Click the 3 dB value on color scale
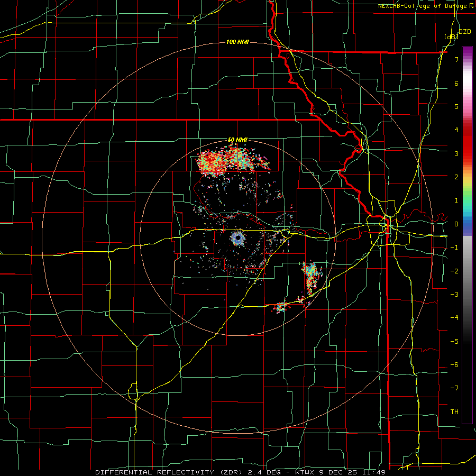The image size is (476, 476). tap(456, 153)
